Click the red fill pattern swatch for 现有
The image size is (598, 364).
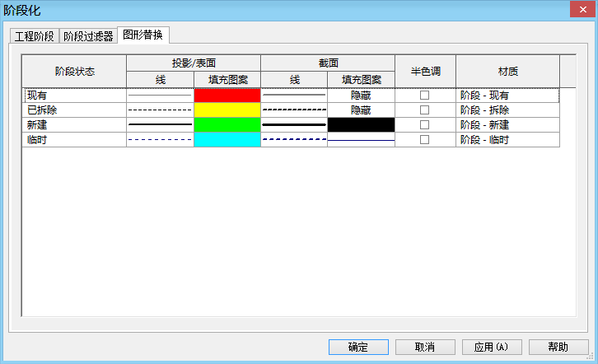click(227, 95)
